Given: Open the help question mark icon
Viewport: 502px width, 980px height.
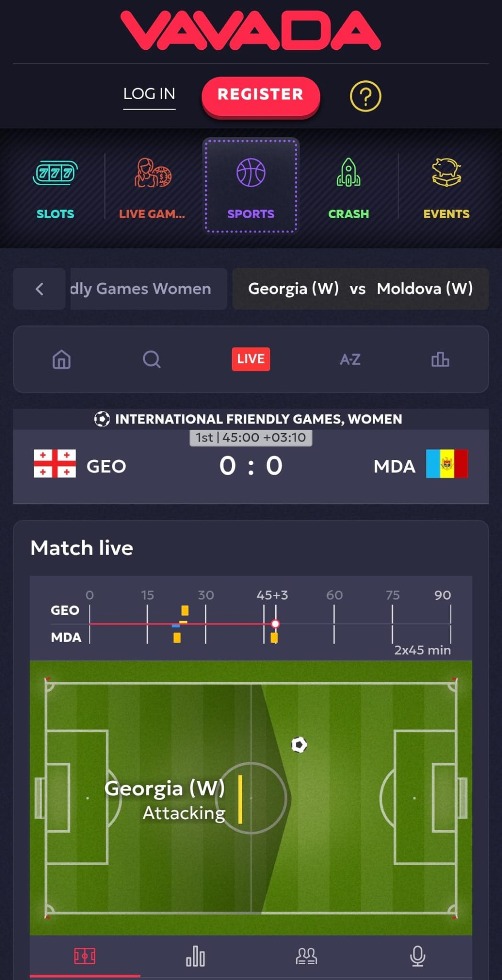Looking at the screenshot, I should pos(365,96).
